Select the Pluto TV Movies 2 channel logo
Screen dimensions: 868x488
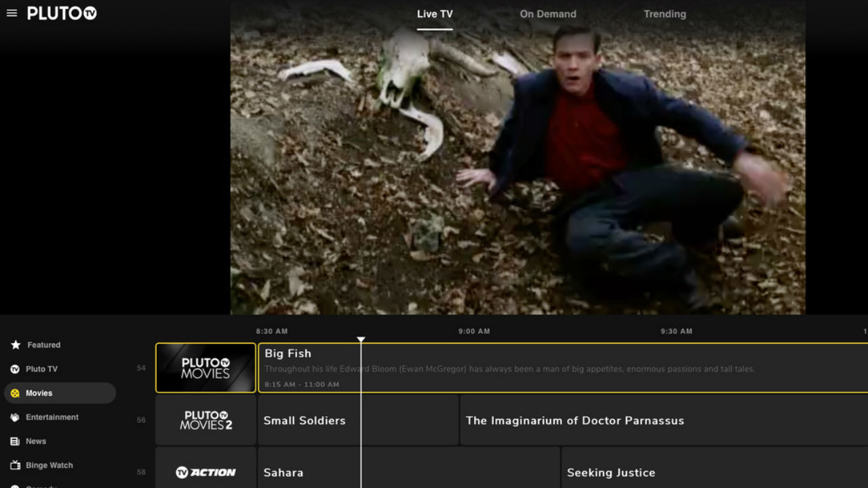pos(205,420)
